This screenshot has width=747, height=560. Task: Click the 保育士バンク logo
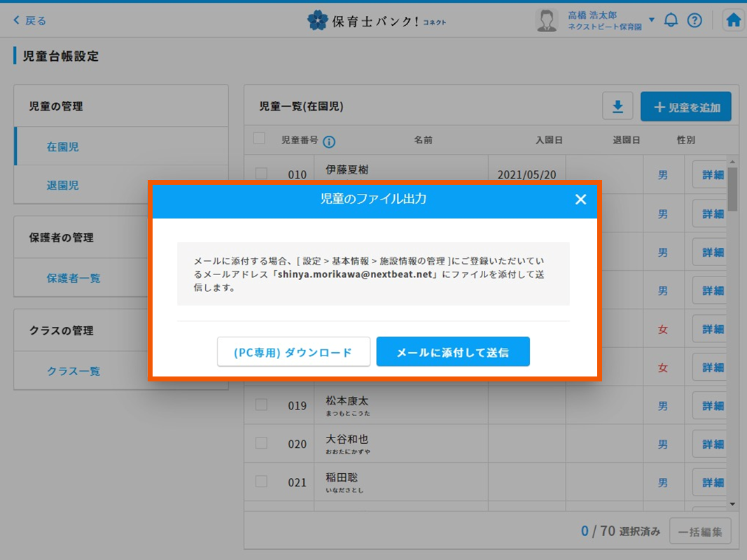tap(376, 20)
